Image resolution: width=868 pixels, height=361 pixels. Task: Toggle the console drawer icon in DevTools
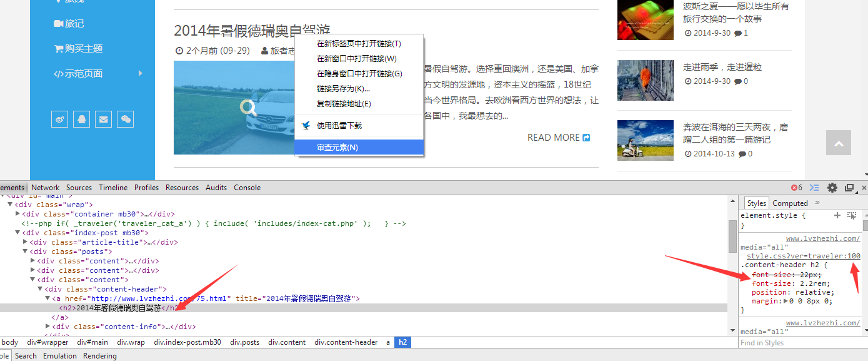pyautogui.click(x=814, y=188)
